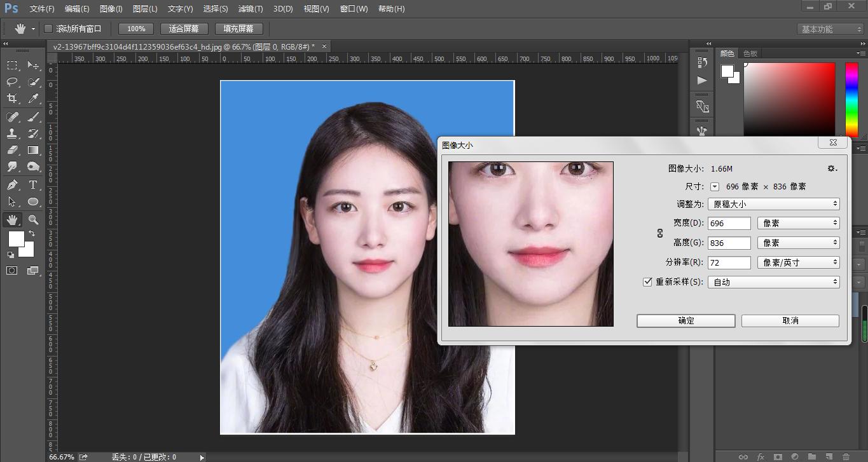Open the 调整为 preset dropdown

pyautogui.click(x=773, y=204)
